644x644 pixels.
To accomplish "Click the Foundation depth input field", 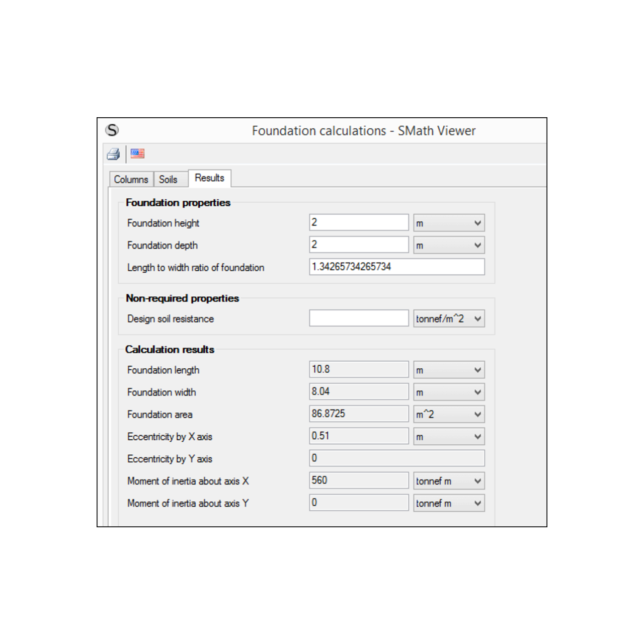I will 359,245.
